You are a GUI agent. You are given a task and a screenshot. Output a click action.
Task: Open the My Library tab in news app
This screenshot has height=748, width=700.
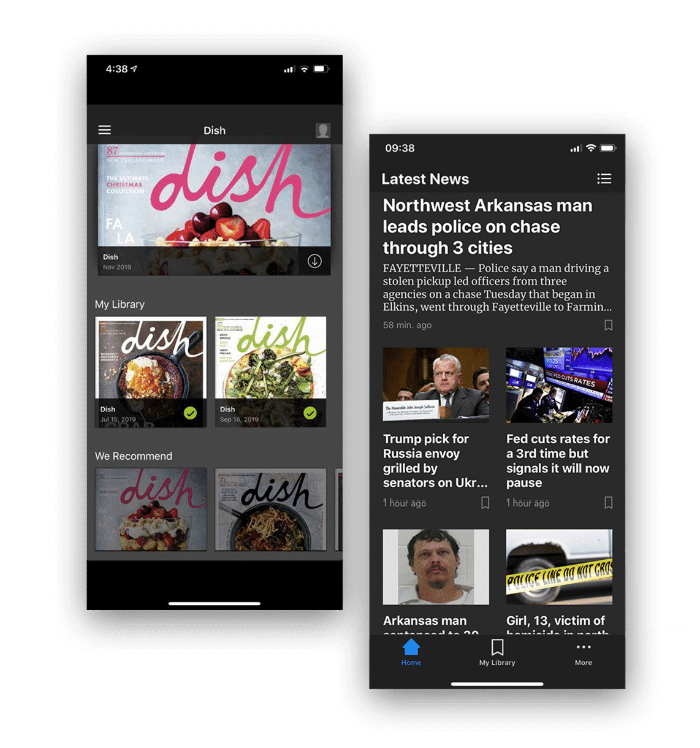(497, 652)
